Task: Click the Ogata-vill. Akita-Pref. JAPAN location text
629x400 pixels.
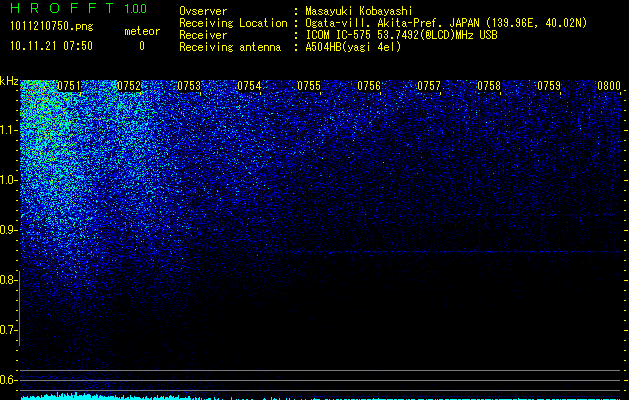Action: 446,23
